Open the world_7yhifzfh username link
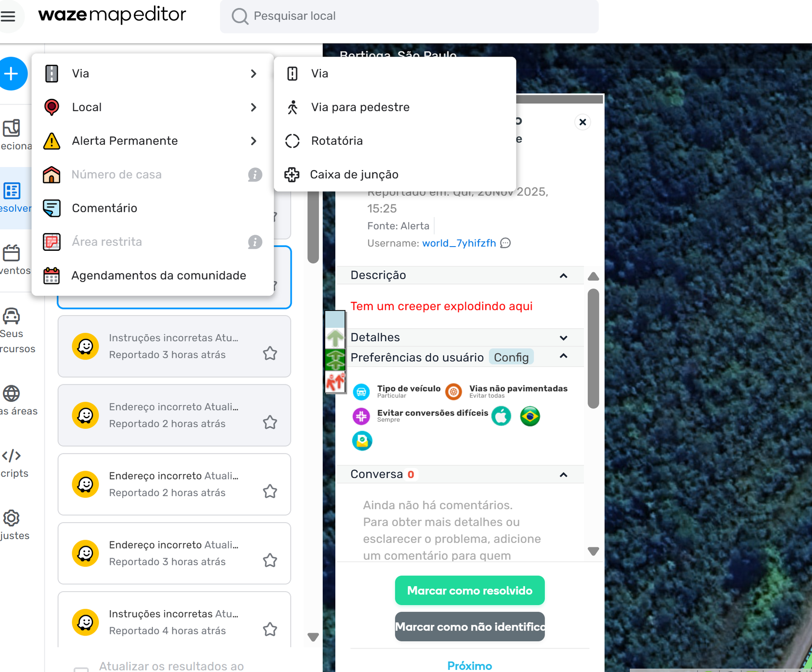The height and width of the screenshot is (672, 812). (459, 243)
